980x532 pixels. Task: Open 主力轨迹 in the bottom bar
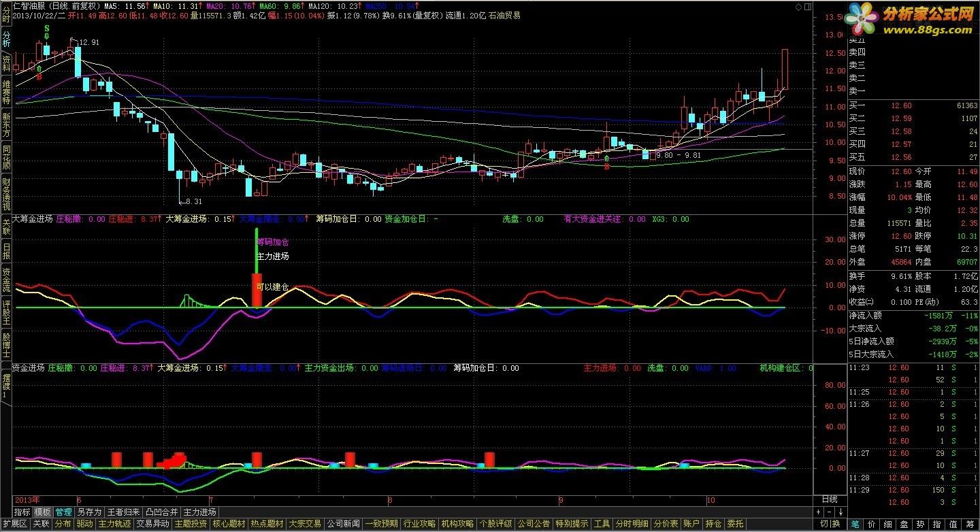(114, 524)
